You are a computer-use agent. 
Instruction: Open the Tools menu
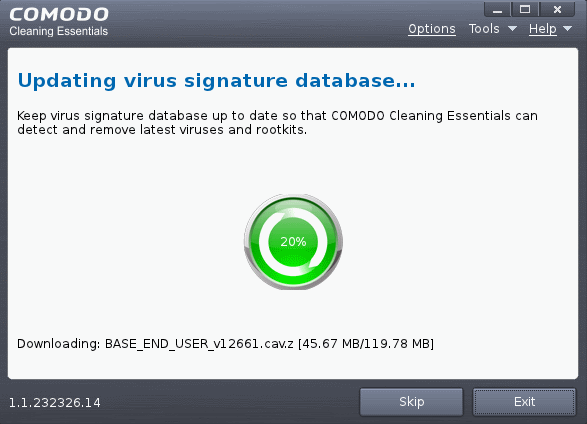click(x=484, y=29)
